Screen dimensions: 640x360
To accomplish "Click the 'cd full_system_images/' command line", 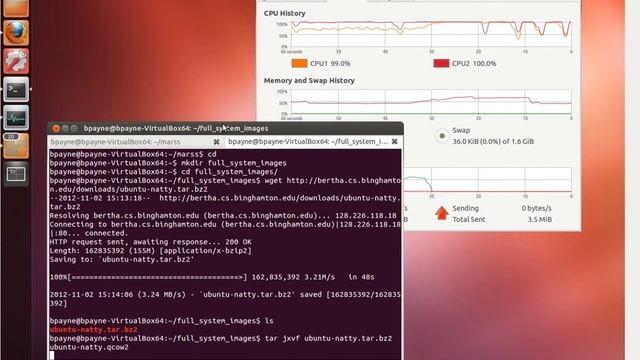I will (x=164, y=172).
